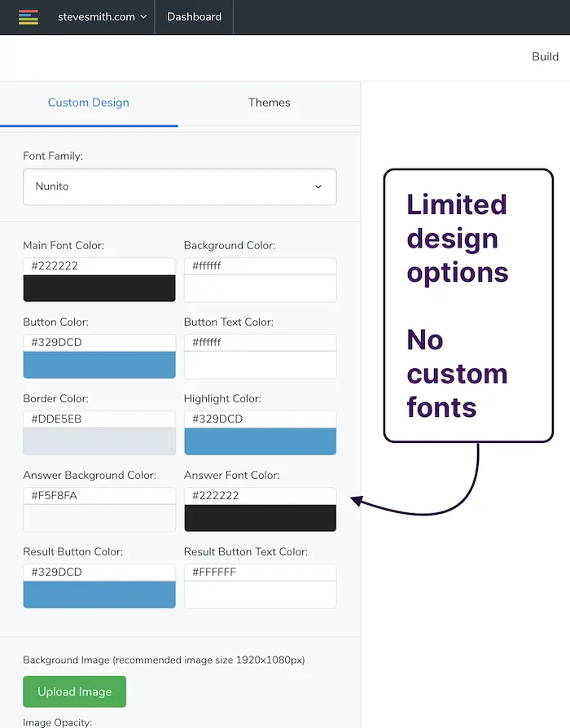Select the Result Button Color blue swatch
This screenshot has height=728, width=570.
pyautogui.click(x=99, y=594)
